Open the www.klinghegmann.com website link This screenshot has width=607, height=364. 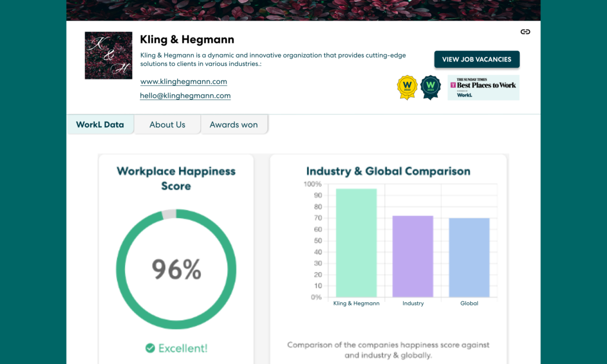coord(183,81)
